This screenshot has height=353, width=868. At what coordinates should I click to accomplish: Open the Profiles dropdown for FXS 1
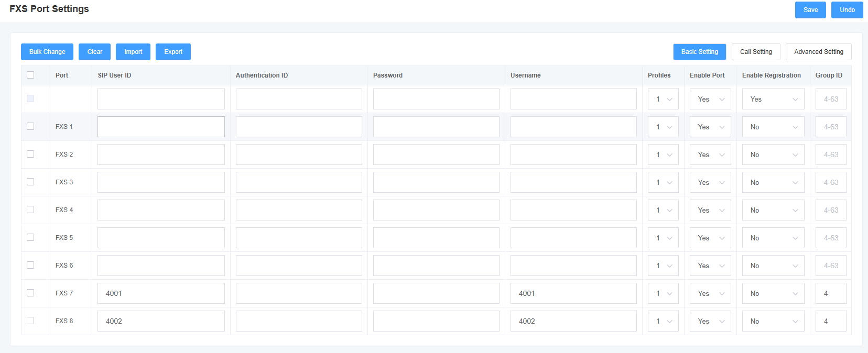[663, 127]
